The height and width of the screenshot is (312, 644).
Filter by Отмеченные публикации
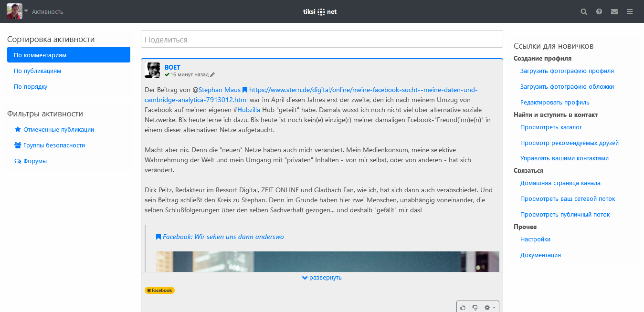pos(58,129)
